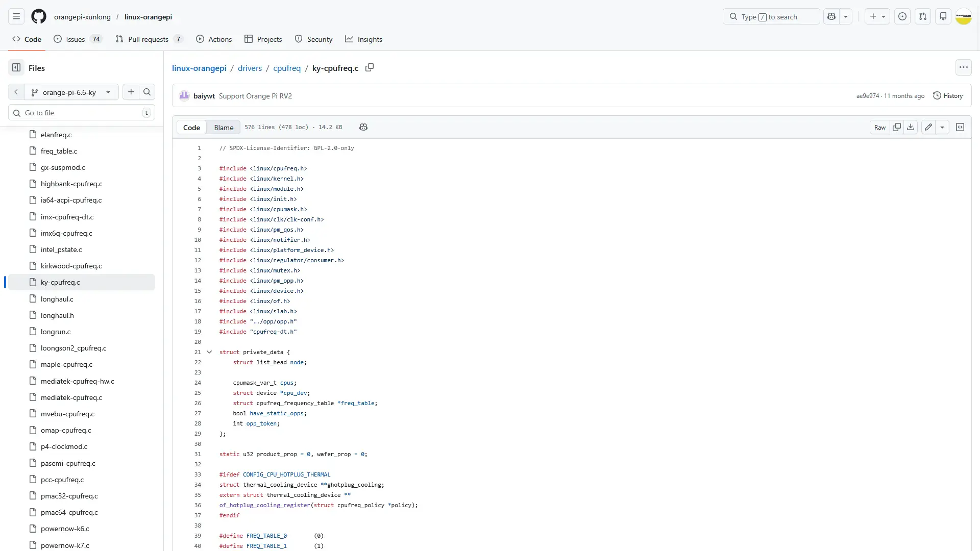Open symbols panel icon
The height and width of the screenshot is (551, 980).
[960, 127]
